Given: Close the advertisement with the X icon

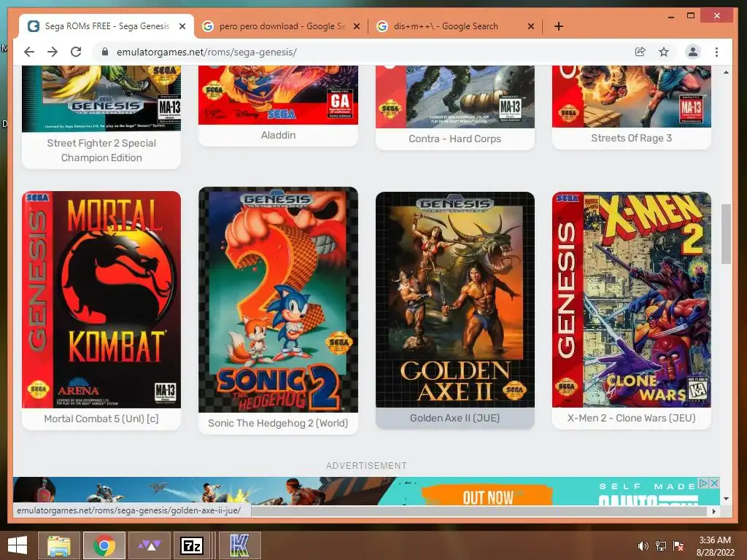Looking at the screenshot, I should pyautogui.click(x=714, y=483).
